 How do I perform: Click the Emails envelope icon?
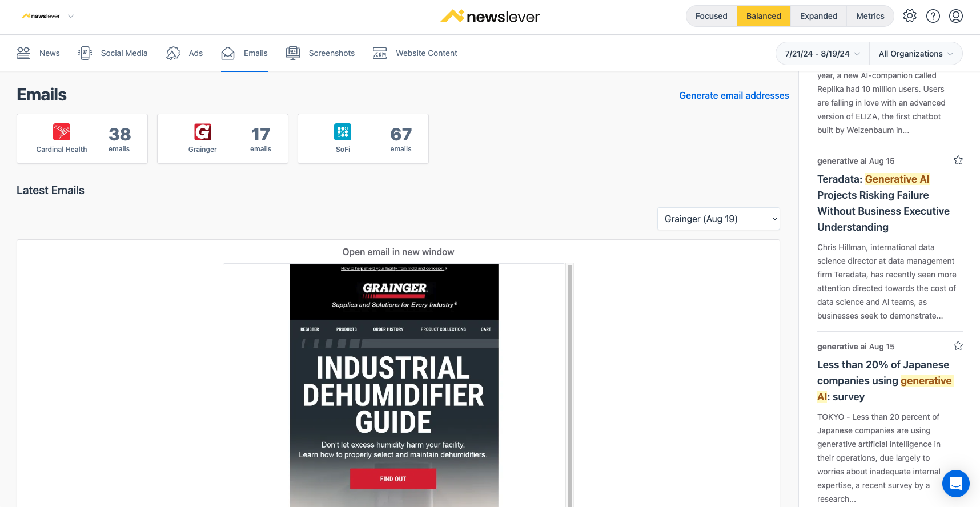(228, 53)
